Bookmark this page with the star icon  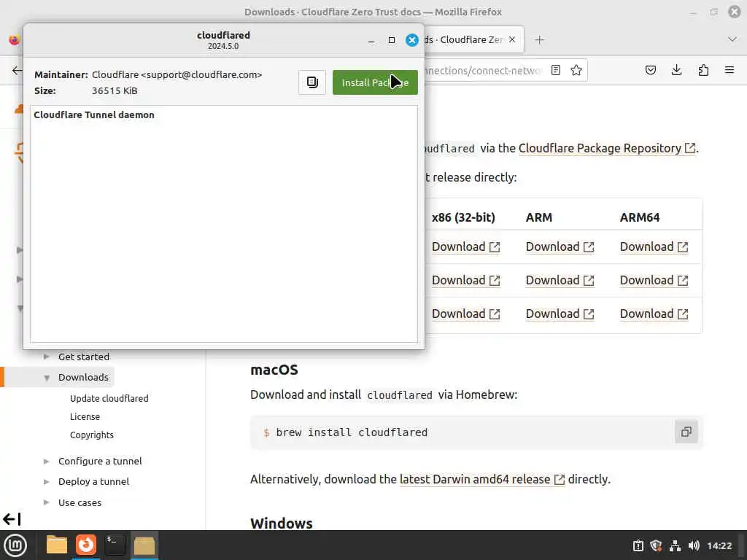tap(576, 71)
